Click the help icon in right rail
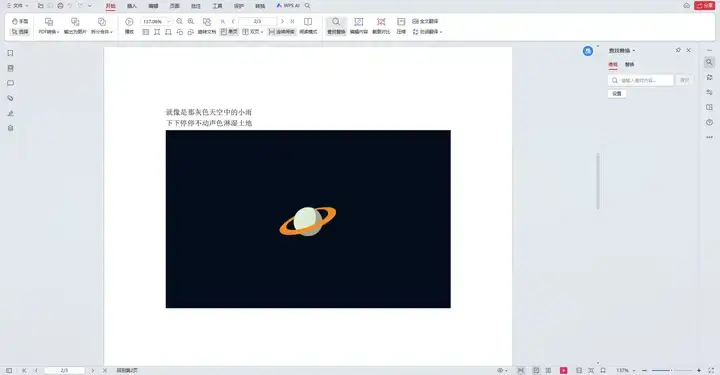Screen dimensions: 720x375 click(x=709, y=122)
